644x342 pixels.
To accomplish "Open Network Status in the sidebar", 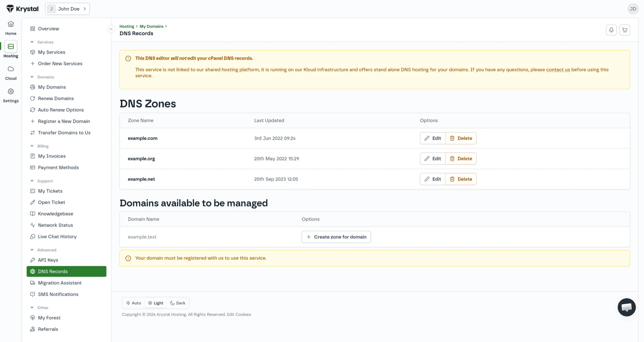I will tap(66, 225).
